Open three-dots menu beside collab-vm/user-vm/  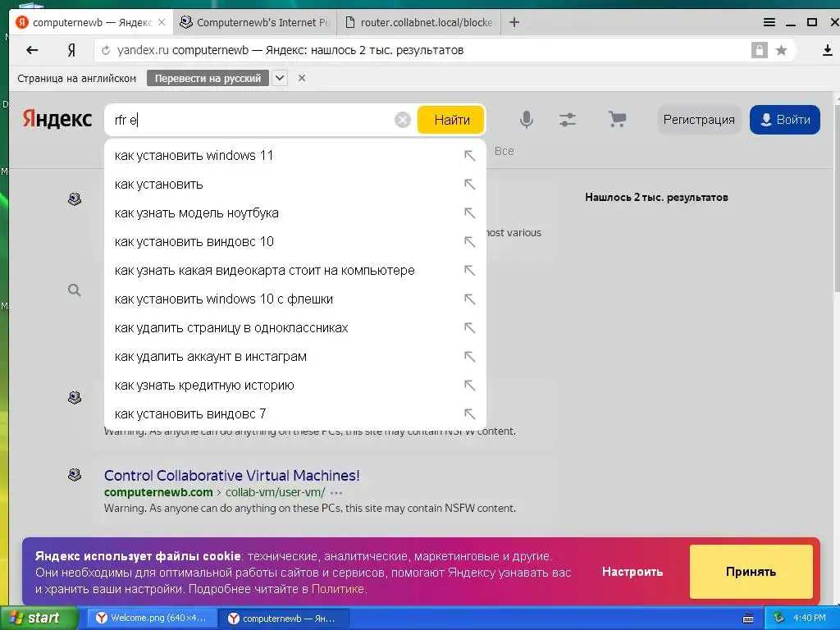336,492
